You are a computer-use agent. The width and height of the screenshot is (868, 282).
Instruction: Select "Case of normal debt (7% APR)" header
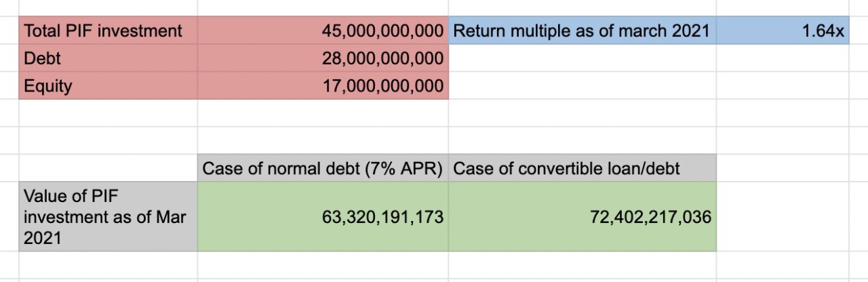point(323,168)
